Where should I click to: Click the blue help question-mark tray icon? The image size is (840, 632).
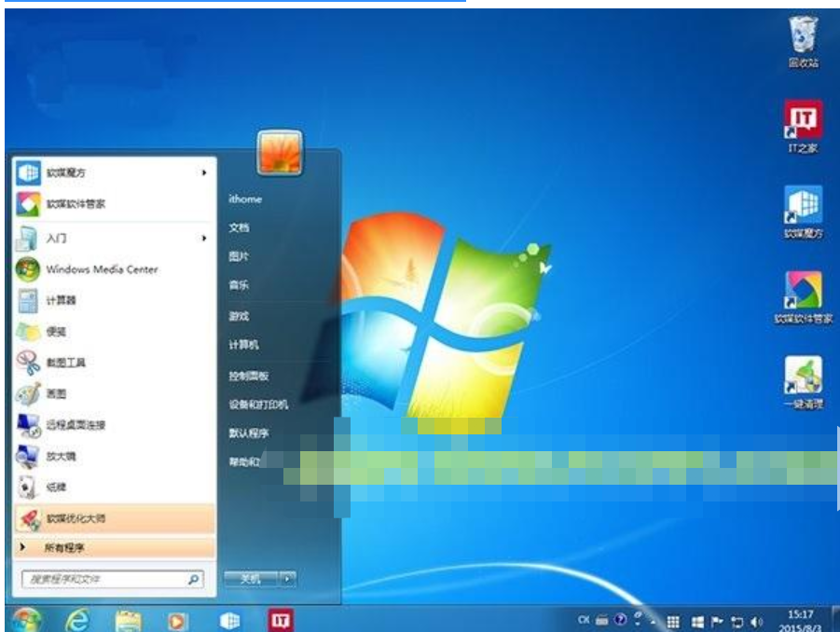click(x=620, y=620)
